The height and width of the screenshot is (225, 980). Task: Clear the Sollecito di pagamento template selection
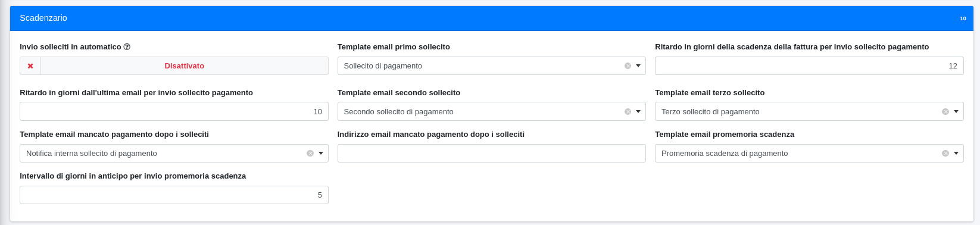click(628, 66)
